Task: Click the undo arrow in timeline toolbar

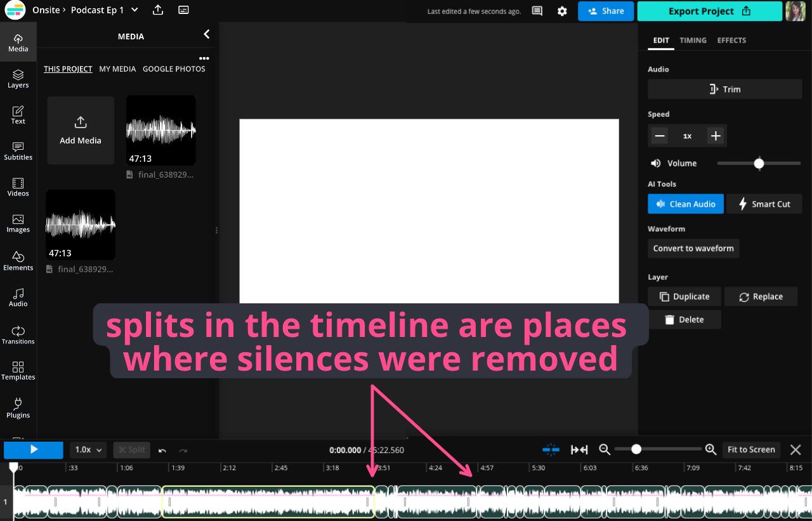Action: [x=162, y=450]
